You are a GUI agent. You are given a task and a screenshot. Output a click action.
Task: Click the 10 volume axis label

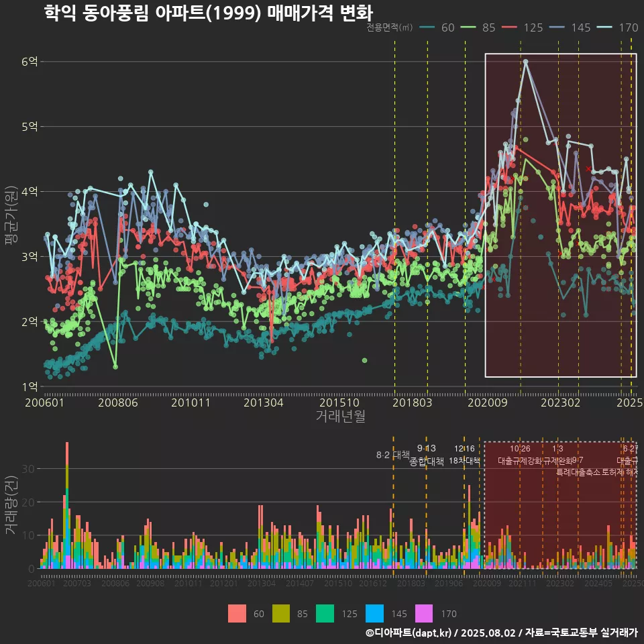(28, 535)
